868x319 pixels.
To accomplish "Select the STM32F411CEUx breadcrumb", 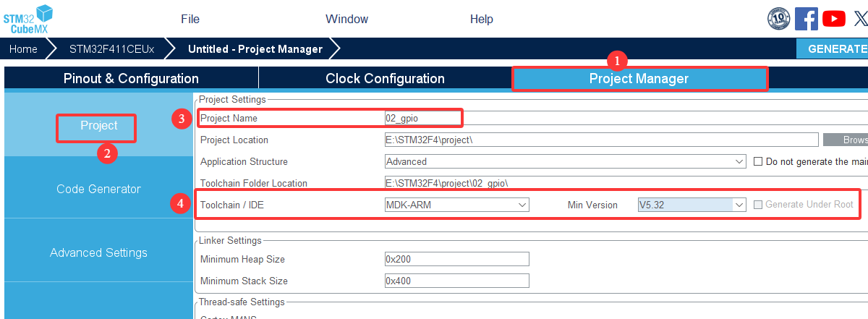I will [x=112, y=49].
